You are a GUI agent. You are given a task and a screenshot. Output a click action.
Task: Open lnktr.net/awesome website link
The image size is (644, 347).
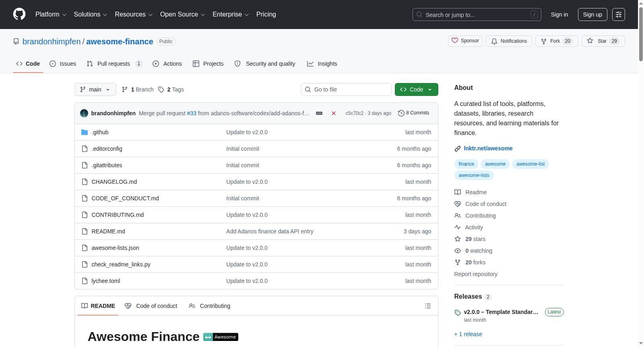coord(488,148)
